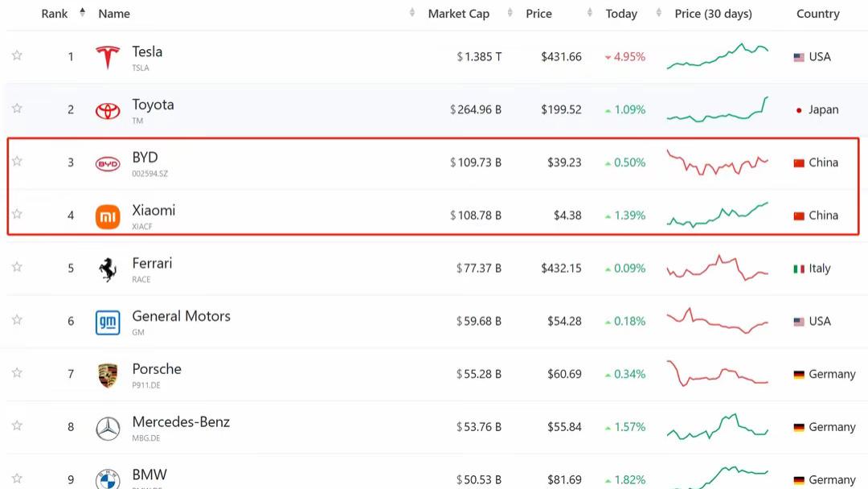868x489 pixels.
Task: Sort by the Price column header
Action: click(x=538, y=14)
